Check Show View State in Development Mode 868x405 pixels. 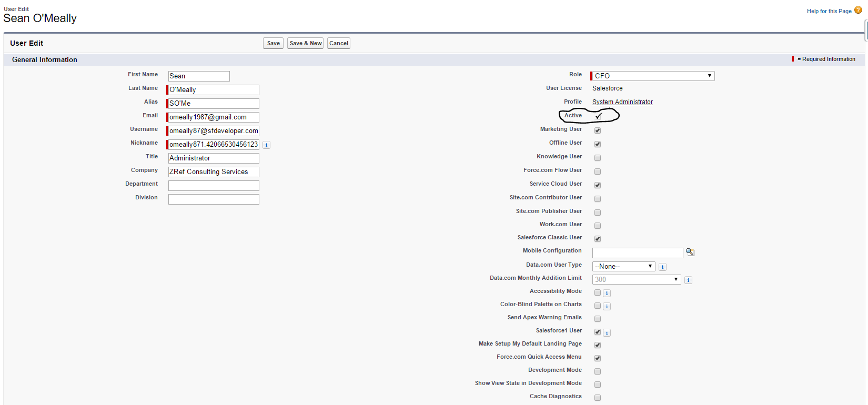point(598,384)
